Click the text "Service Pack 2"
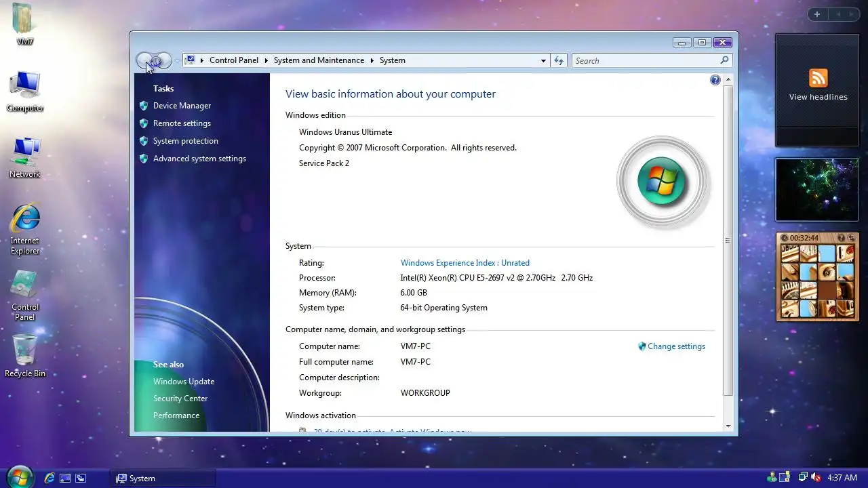 pos(324,163)
